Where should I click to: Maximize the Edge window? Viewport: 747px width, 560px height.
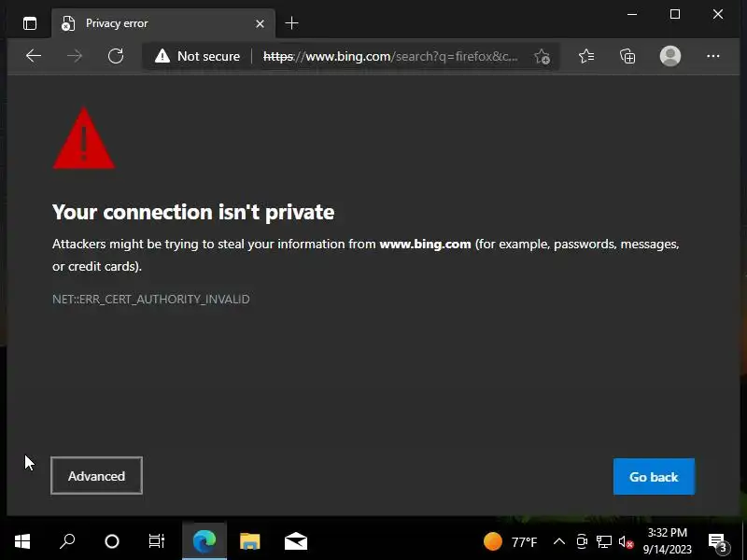tap(674, 14)
